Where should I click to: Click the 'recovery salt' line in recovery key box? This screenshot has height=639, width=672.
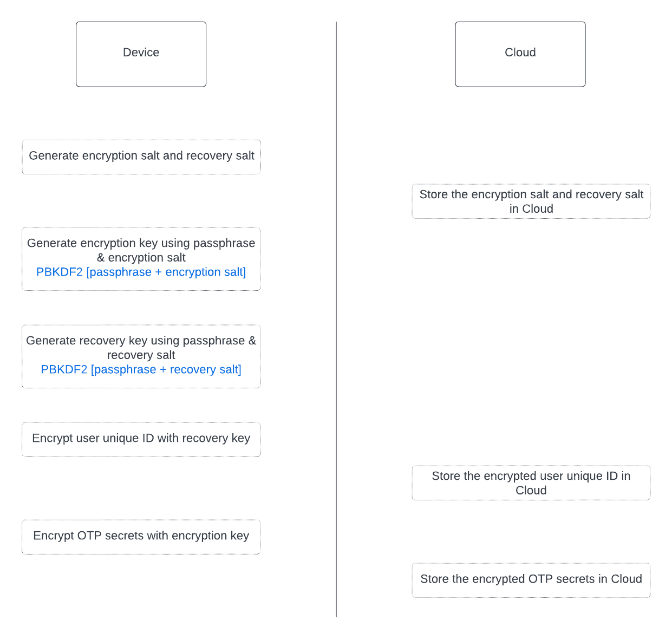(141, 355)
